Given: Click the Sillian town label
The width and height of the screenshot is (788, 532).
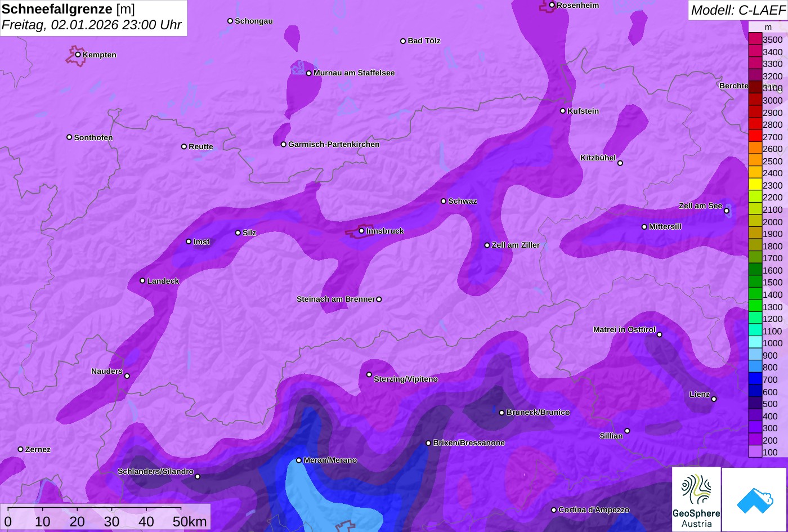Looking at the screenshot, I should (x=611, y=436).
